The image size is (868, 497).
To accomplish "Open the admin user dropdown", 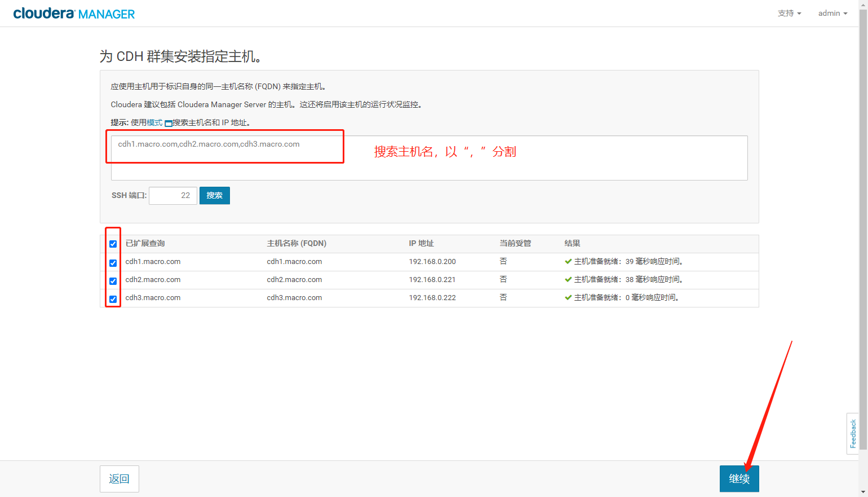I will (x=832, y=13).
